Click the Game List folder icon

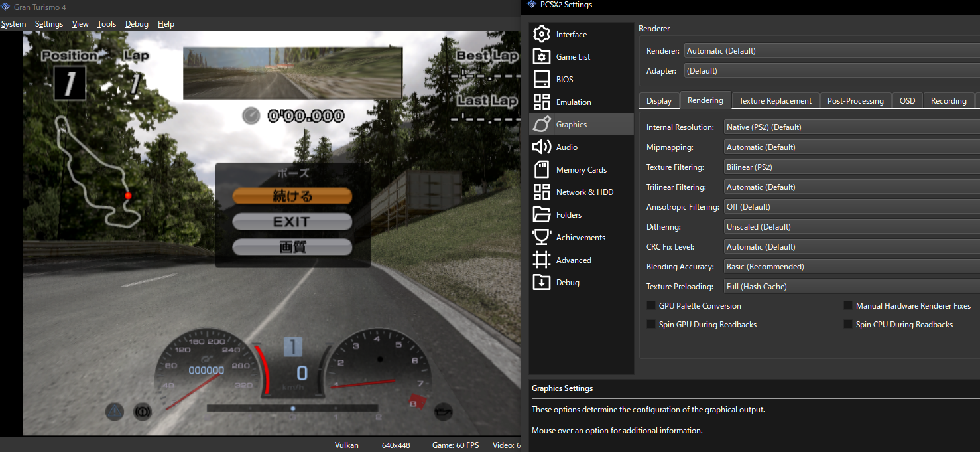pos(542,56)
